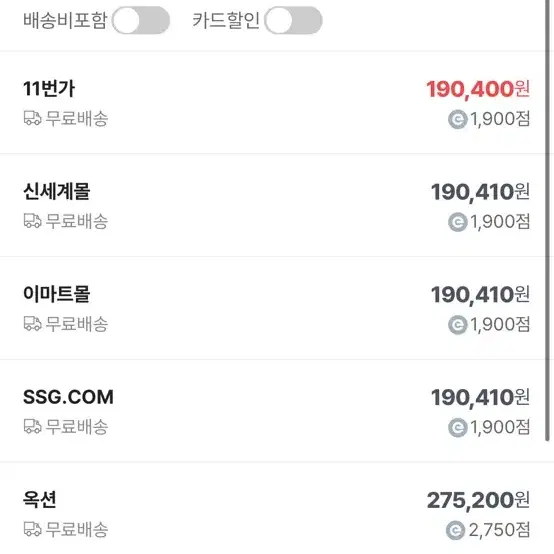The height and width of the screenshot is (554, 554).
Task: Open the 신세계몰 seller listing
Action: point(57,191)
